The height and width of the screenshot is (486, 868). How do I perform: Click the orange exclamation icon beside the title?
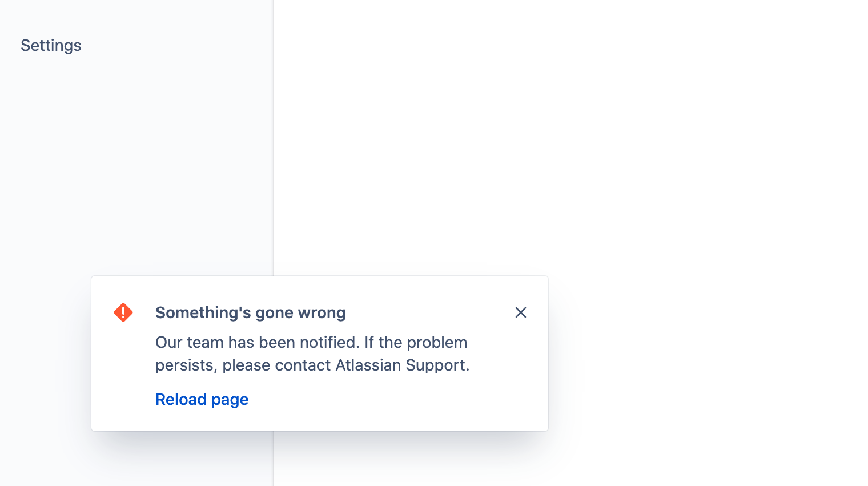coord(123,312)
